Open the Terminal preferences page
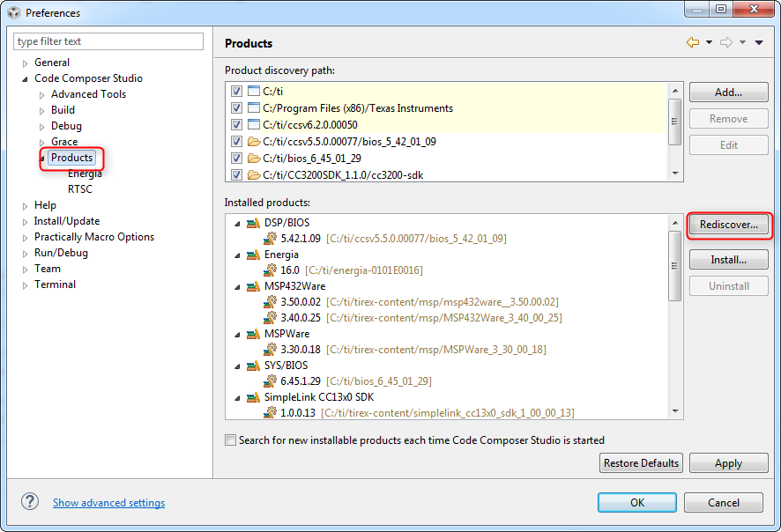The width and height of the screenshot is (781, 532). (x=55, y=284)
